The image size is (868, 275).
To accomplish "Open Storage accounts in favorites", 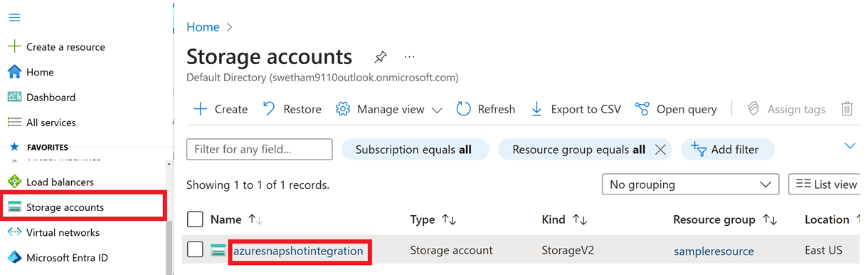I will coord(65,207).
